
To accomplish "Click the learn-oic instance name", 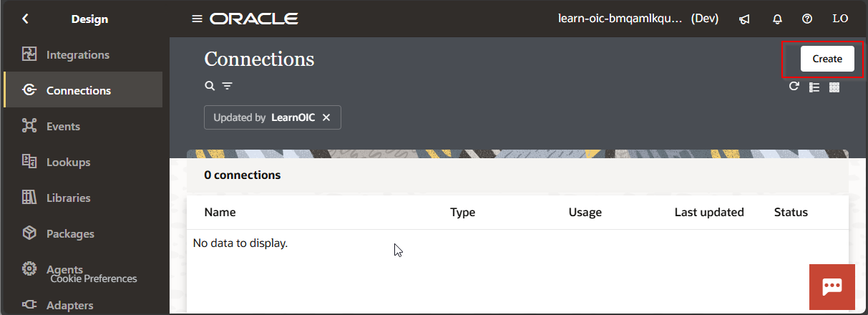I will [x=620, y=19].
